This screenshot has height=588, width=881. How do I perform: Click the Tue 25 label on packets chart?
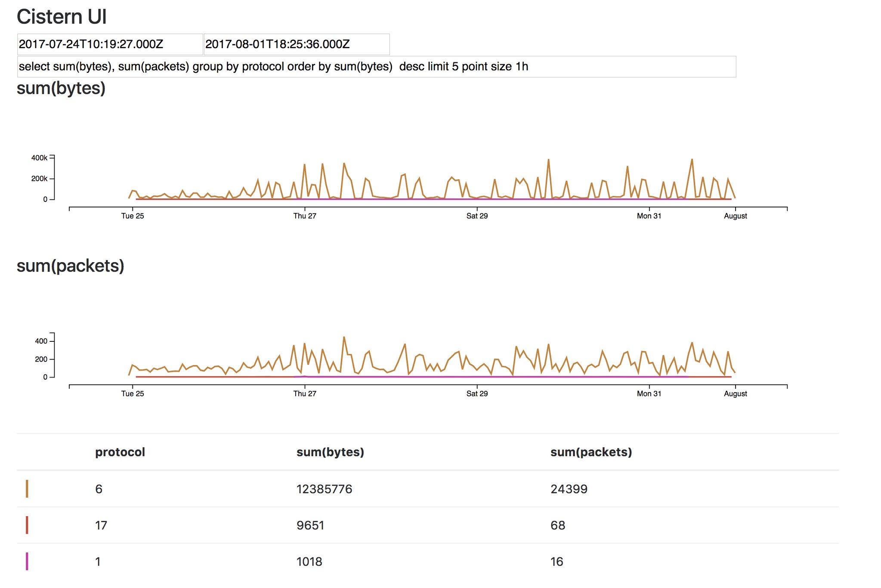pyautogui.click(x=133, y=394)
